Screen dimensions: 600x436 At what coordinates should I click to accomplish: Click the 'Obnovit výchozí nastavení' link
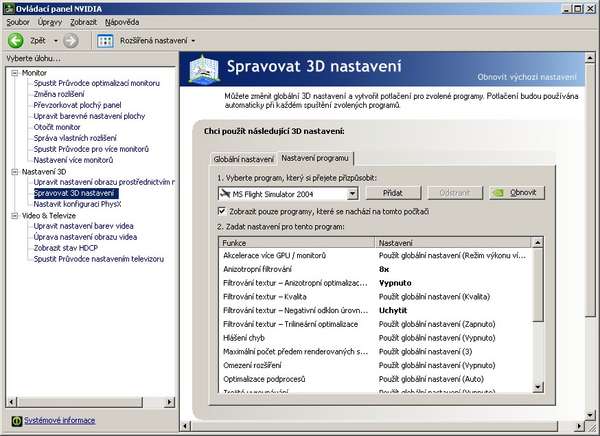528,77
